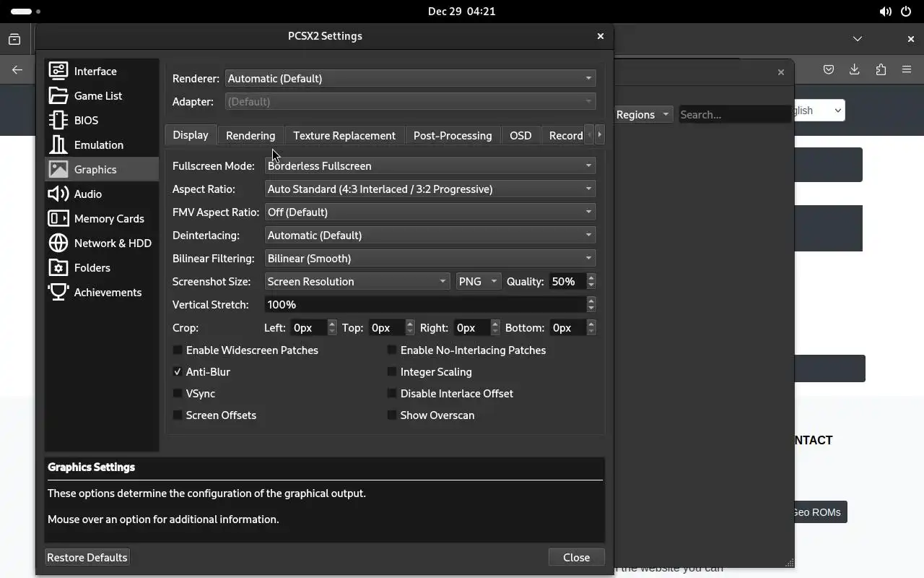Select the Memory Cards icon
The image size is (924, 578).
tap(58, 218)
